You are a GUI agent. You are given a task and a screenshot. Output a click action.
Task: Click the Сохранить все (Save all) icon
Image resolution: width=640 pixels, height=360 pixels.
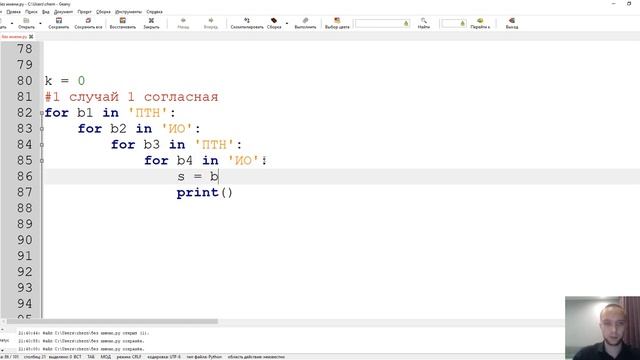tap(88, 23)
